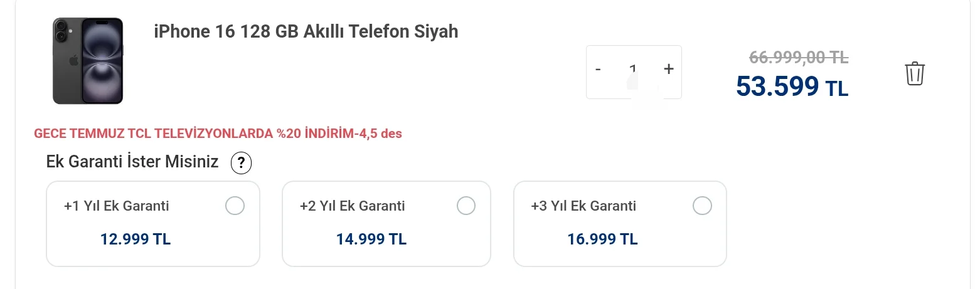The image size is (980, 289).
Task: Select the +2 Yıl Ek Garanti radio button
Action: pos(466,206)
